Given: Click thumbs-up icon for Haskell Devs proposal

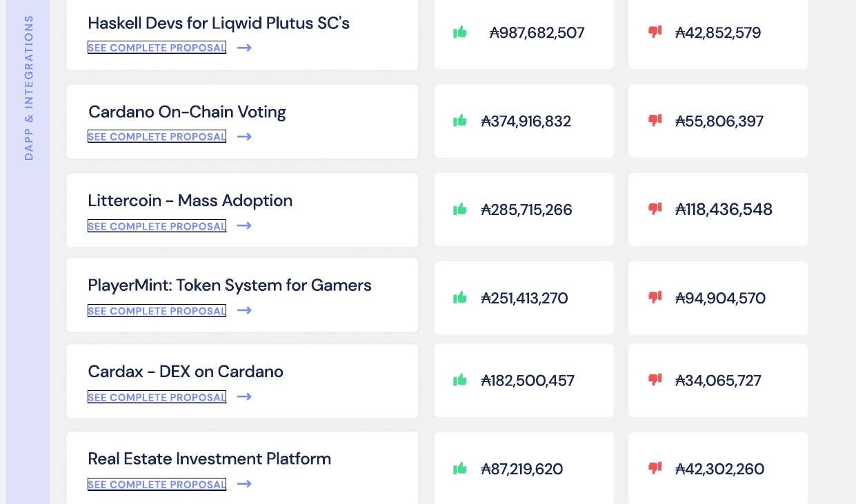Looking at the screenshot, I should pyautogui.click(x=459, y=32).
